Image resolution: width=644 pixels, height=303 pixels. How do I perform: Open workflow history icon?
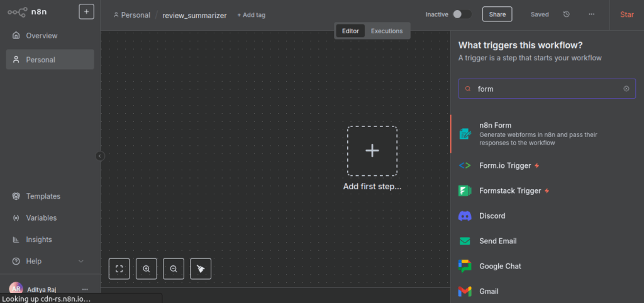(x=567, y=14)
